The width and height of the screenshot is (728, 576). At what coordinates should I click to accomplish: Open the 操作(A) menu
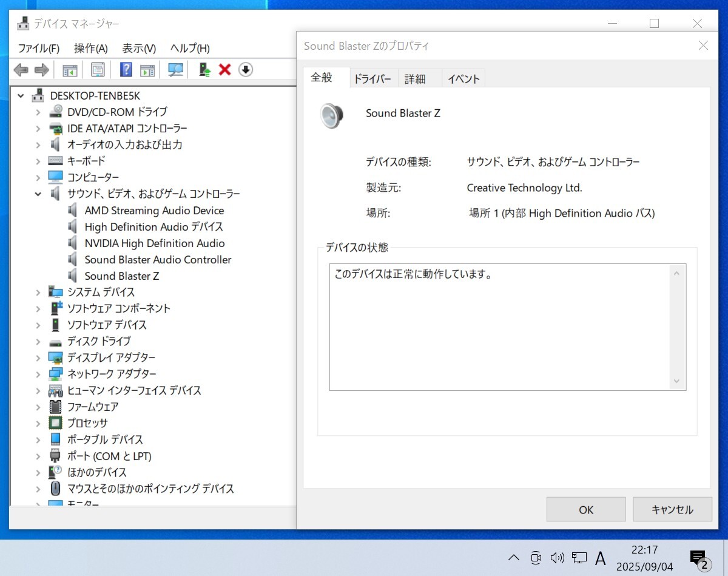pos(91,48)
